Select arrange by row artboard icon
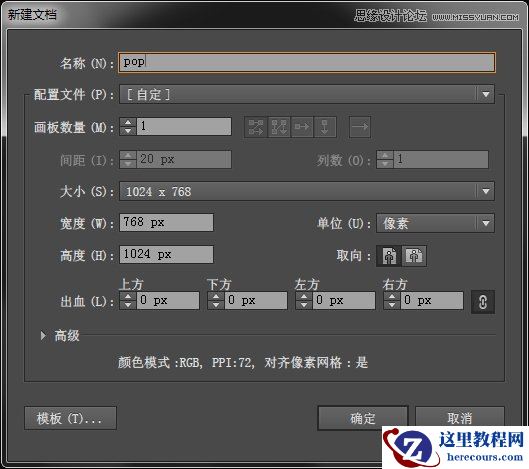 click(302, 127)
